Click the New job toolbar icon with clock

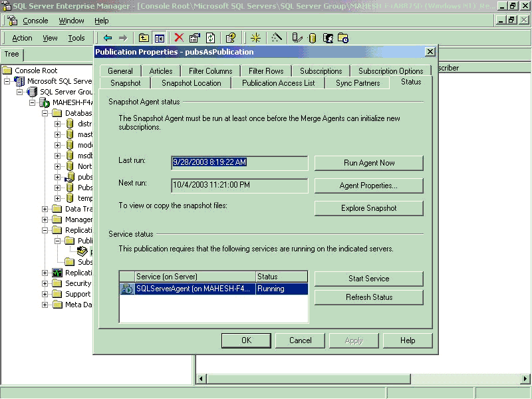tap(343, 38)
